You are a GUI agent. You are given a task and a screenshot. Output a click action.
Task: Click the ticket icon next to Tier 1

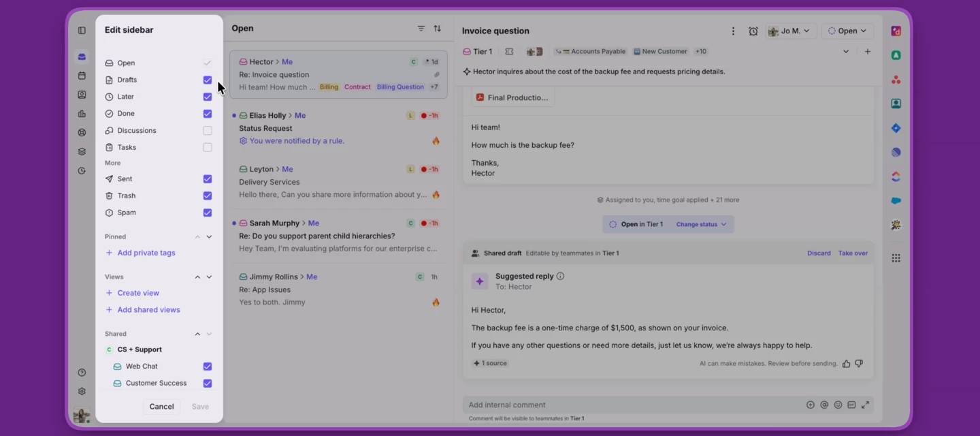[509, 52]
